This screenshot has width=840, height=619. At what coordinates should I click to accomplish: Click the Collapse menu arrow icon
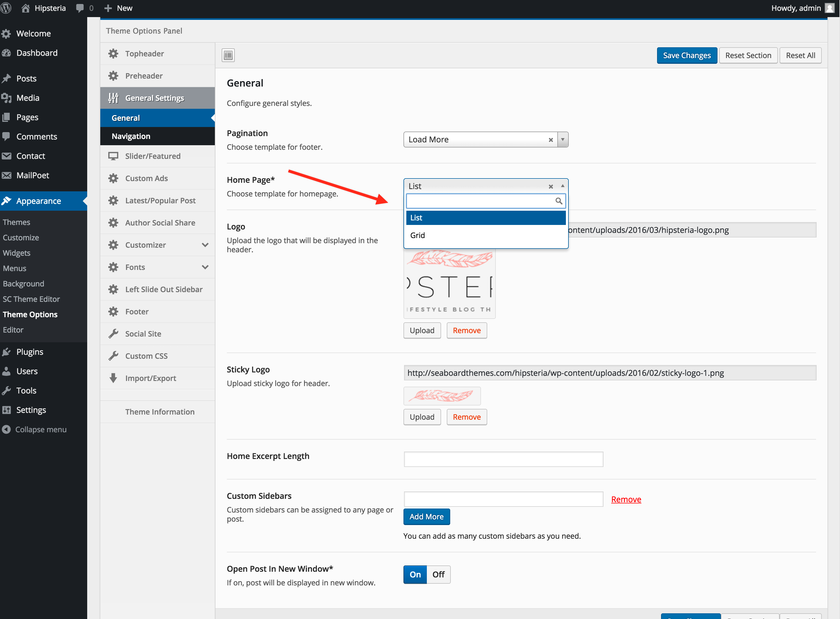pos(6,429)
